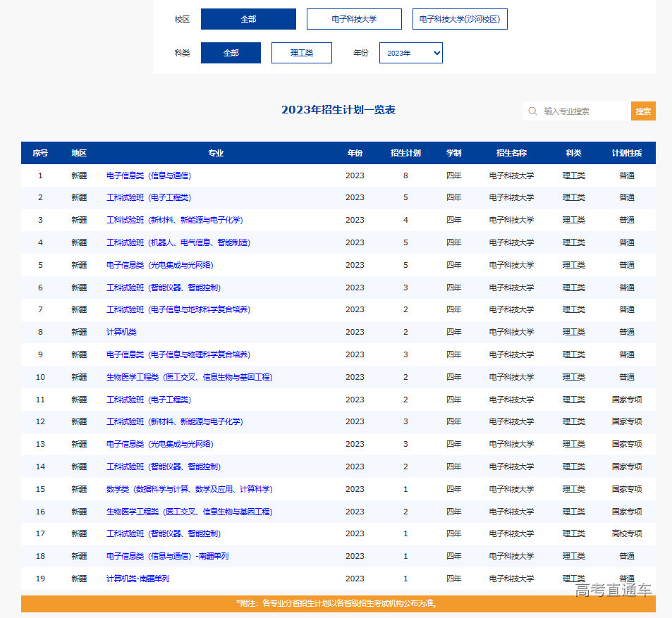The height and width of the screenshot is (618, 672).
Task: Select 全部 subject category filter
Action: pyautogui.click(x=231, y=53)
